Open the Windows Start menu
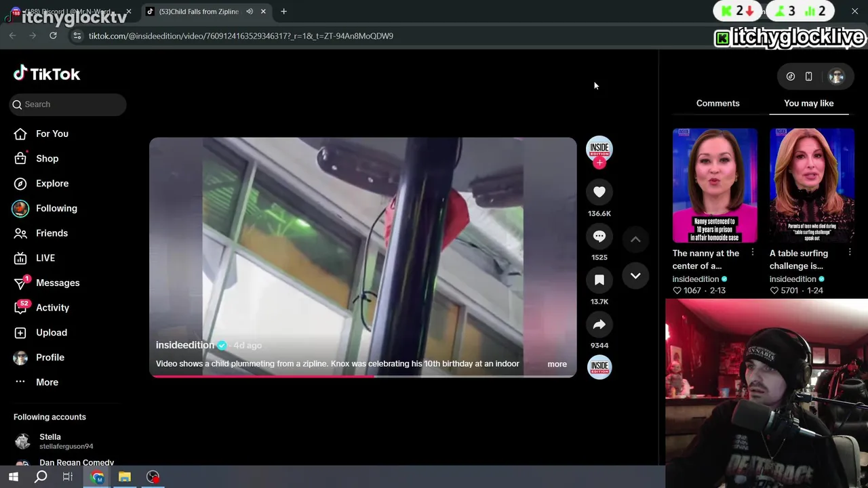The height and width of the screenshot is (488, 868). pyautogui.click(x=14, y=477)
